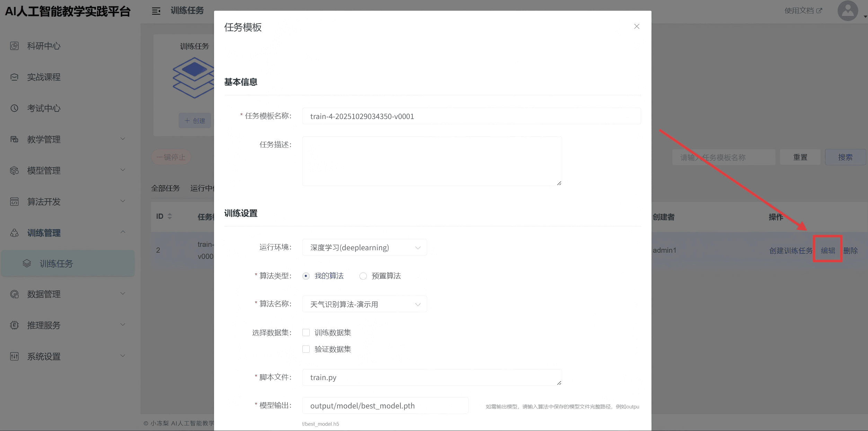Screen dimensions: 868x431
Task: Close the 任务模板 dialog
Action: tap(636, 26)
